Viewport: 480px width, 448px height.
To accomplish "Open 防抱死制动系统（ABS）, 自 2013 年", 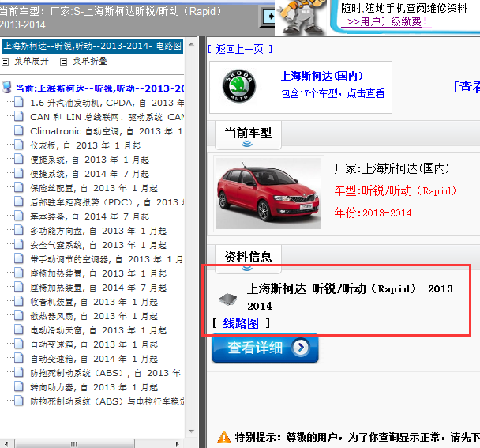I will click(x=105, y=373).
